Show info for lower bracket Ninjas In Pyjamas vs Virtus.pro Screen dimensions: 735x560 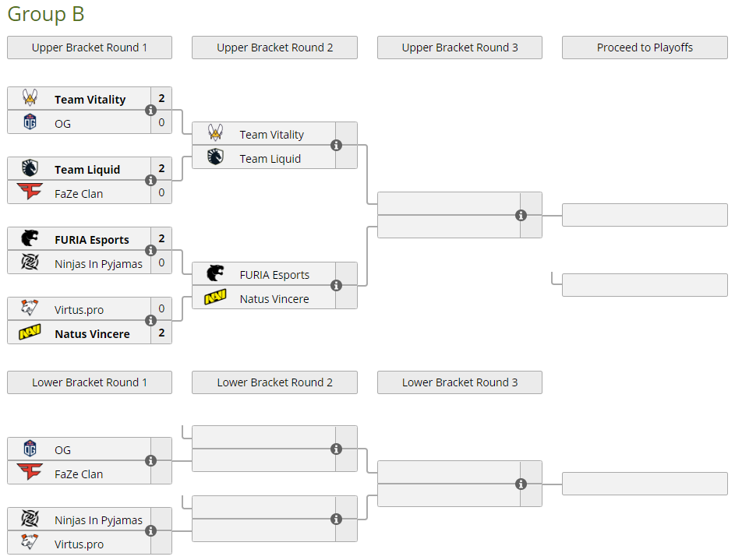(151, 531)
